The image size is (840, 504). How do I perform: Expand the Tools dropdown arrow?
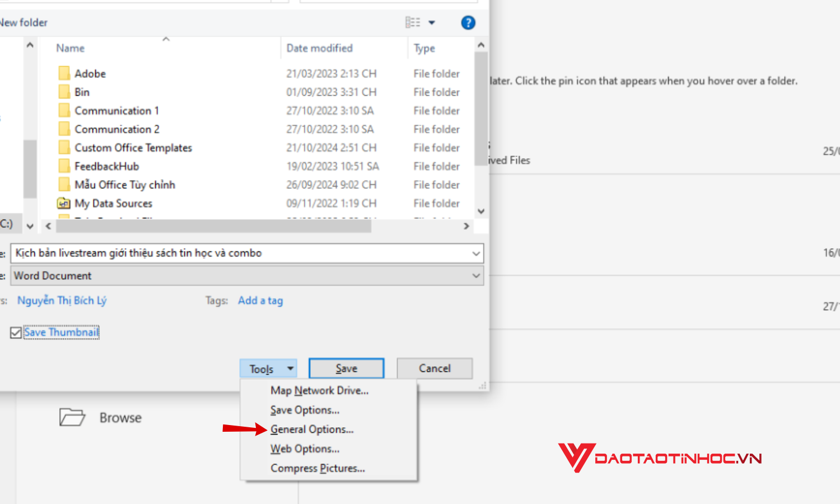[290, 368]
